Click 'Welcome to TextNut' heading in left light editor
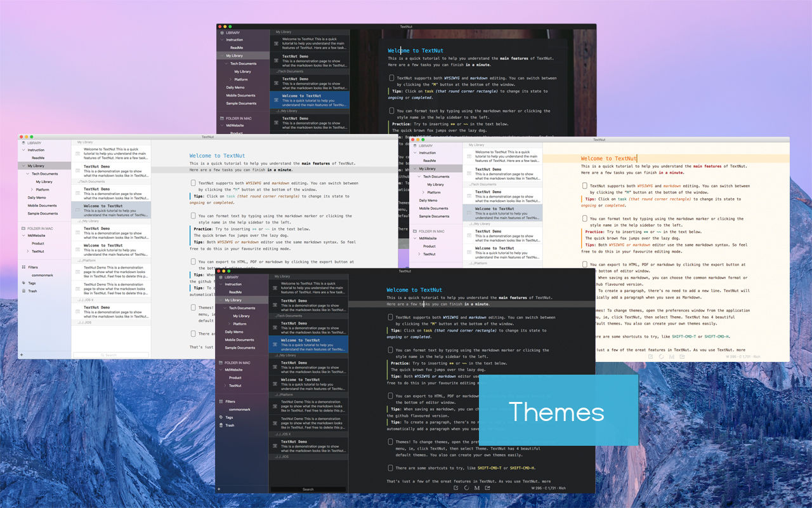The height and width of the screenshot is (508, 812). [217, 156]
